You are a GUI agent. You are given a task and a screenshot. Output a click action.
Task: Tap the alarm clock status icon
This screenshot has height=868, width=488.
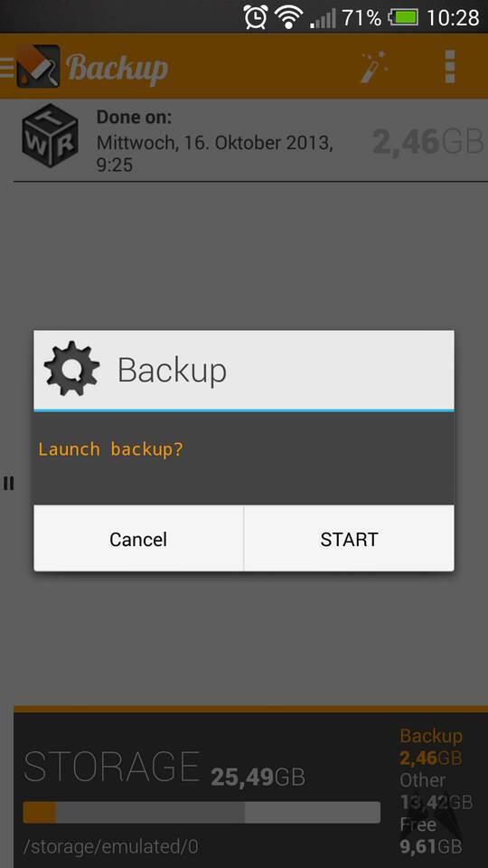[256, 16]
